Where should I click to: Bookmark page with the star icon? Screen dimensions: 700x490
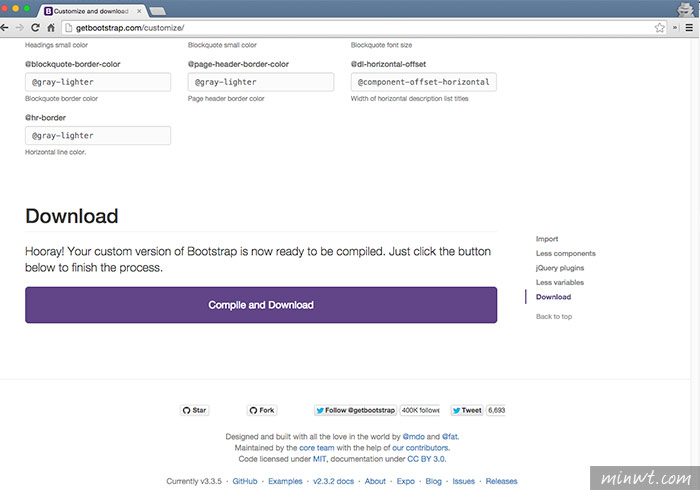tap(659, 28)
